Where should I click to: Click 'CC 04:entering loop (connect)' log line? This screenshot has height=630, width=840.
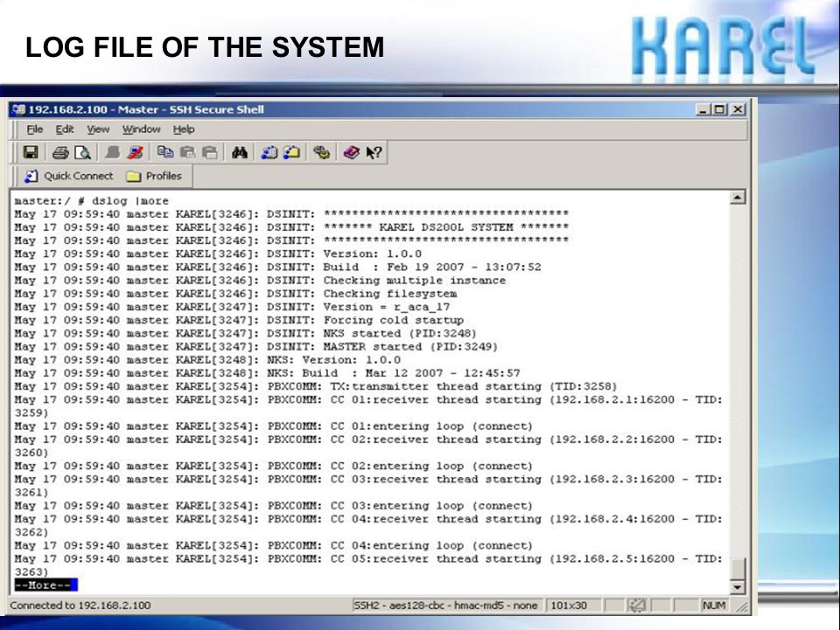pyautogui.click(x=274, y=545)
